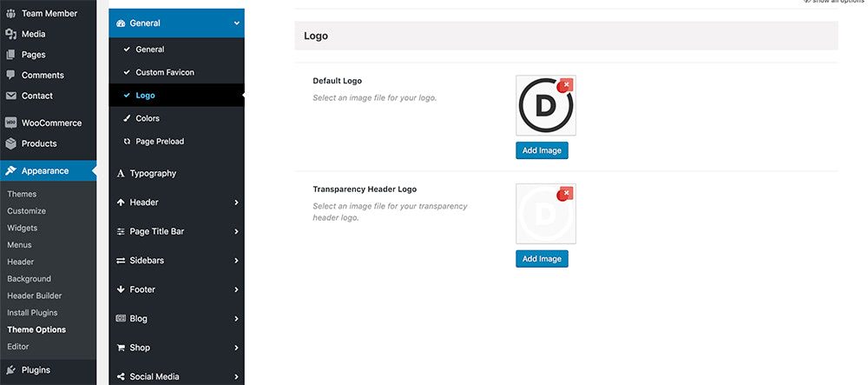Click the Team Member people icon
Image resolution: width=868 pixels, height=385 pixels.
pos(10,13)
